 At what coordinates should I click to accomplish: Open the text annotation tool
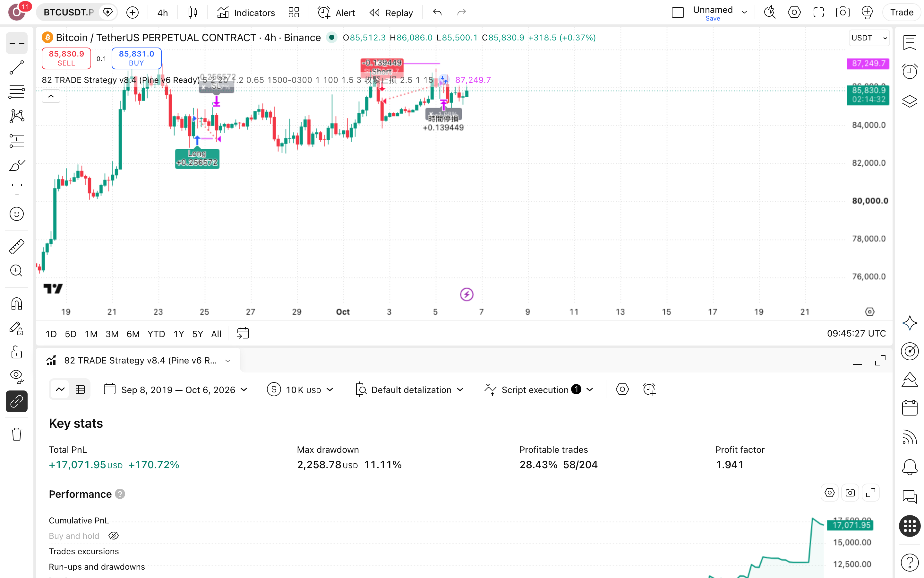click(16, 189)
